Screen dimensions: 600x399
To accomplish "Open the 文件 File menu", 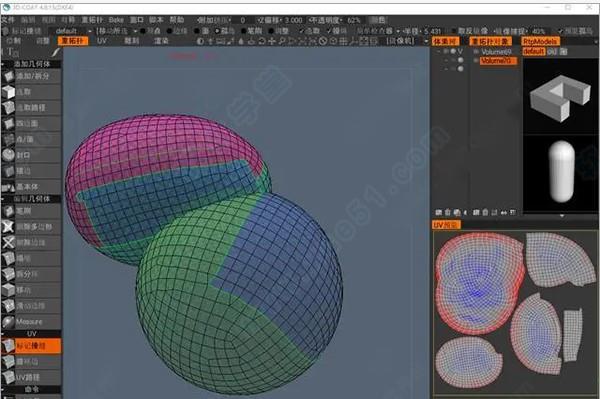I will [8, 20].
